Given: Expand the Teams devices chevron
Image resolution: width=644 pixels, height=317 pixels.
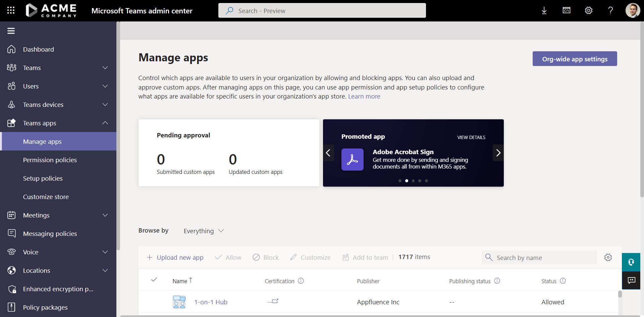Looking at the screenshot, I should [x=105, y=105].
